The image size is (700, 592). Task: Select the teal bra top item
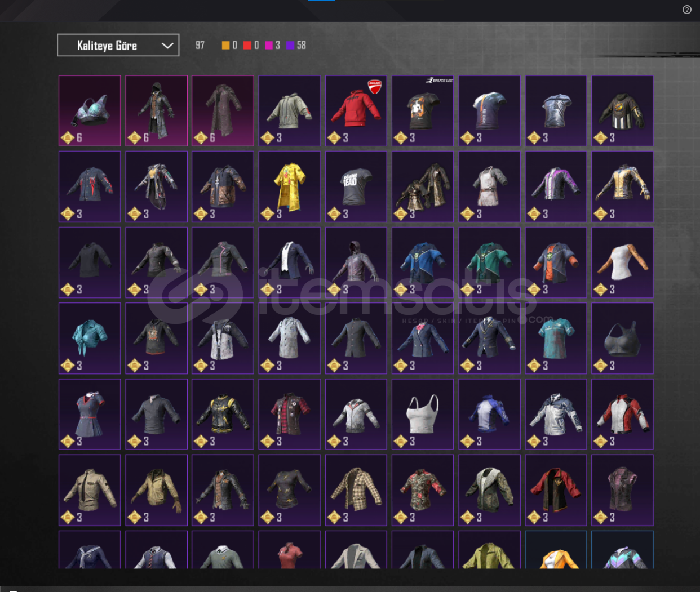90,111
